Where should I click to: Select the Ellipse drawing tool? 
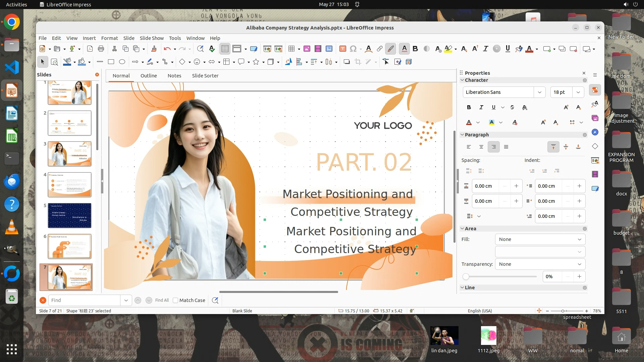122,62
